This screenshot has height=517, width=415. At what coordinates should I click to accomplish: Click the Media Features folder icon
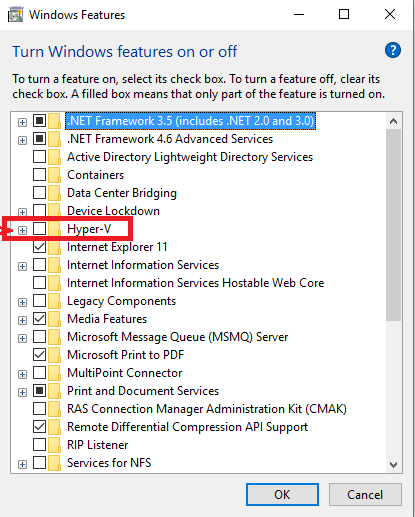54,319
